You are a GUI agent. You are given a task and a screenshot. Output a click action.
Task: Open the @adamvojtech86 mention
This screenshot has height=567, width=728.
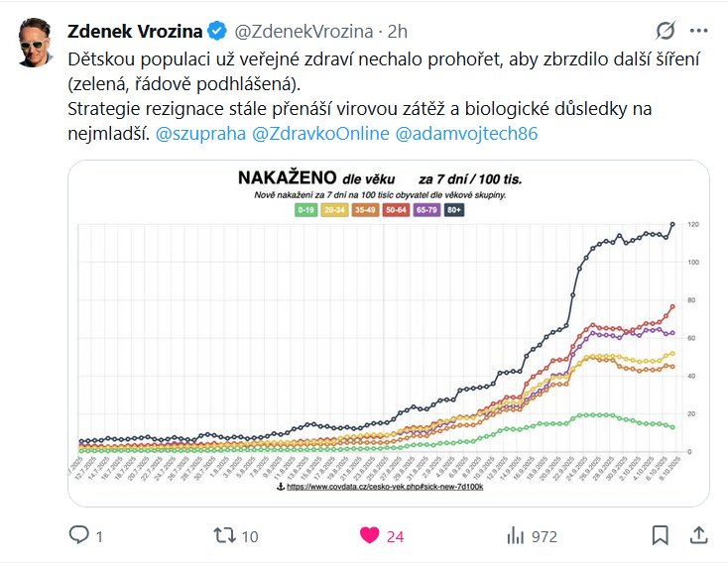click(467, 132)
